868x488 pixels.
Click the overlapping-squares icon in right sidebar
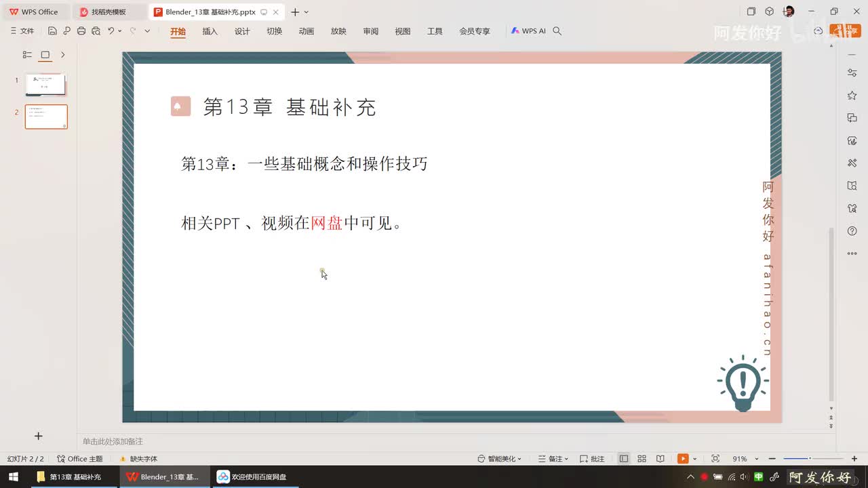click(x=852, y=118)
